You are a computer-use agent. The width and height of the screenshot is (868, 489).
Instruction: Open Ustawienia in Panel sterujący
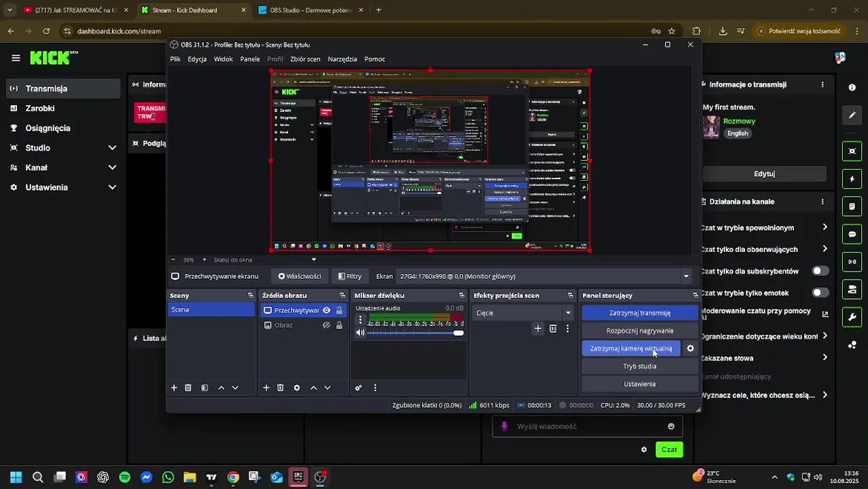[x=640, y=384]
